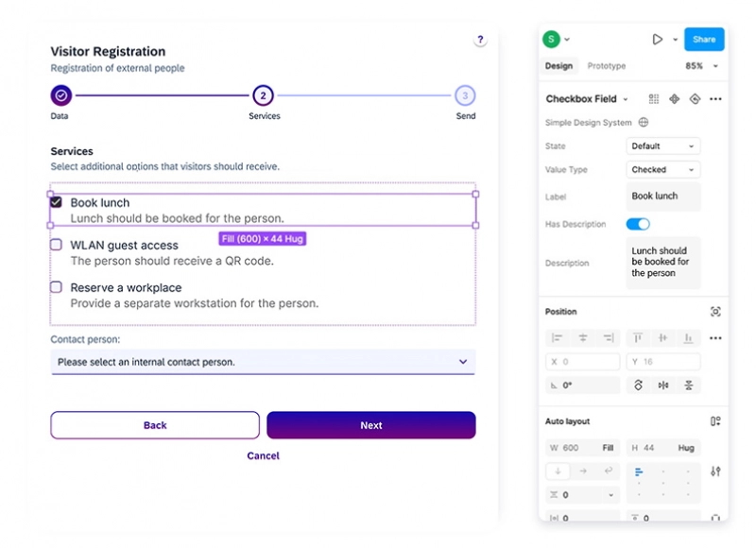The image size is (756, 548).
Task: Open the State dropdown set to Default
Action: click(x=663, y=146)
